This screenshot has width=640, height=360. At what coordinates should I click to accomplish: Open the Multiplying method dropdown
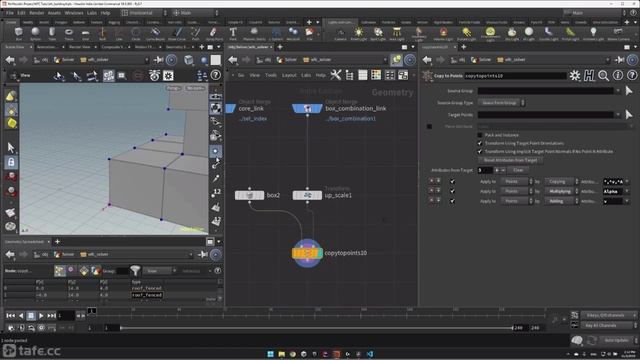tap(561, 191)
